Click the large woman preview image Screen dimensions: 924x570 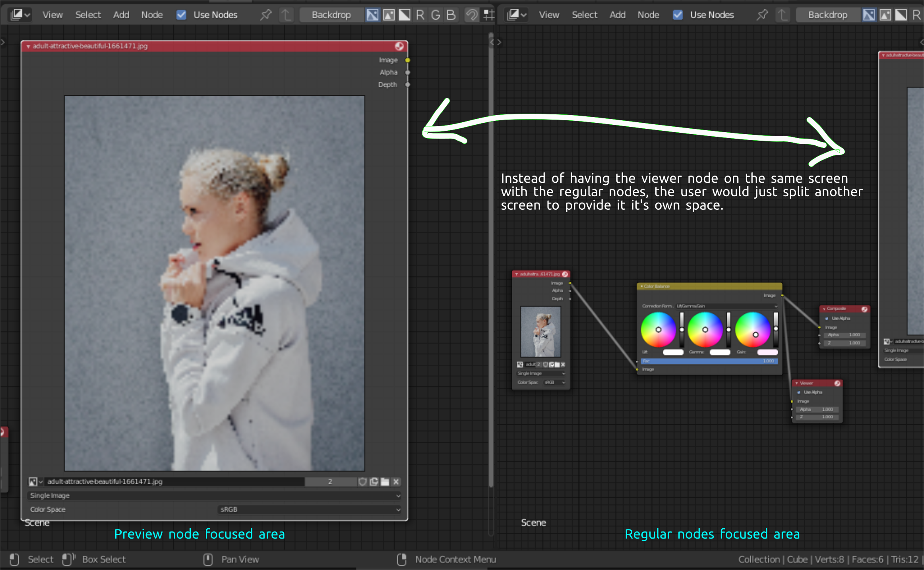(215, 283)
